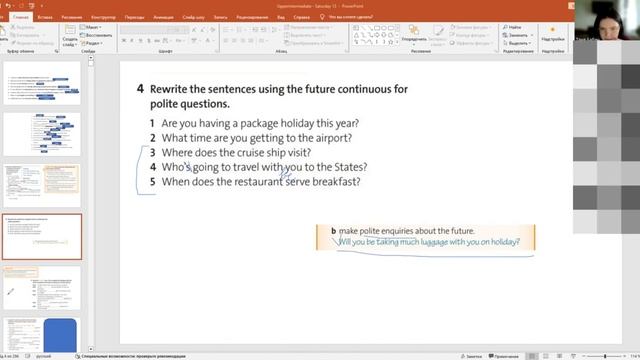640x360 pixels.
Task: Click slide panel scroll-up arrow
Action: (91, 58)
